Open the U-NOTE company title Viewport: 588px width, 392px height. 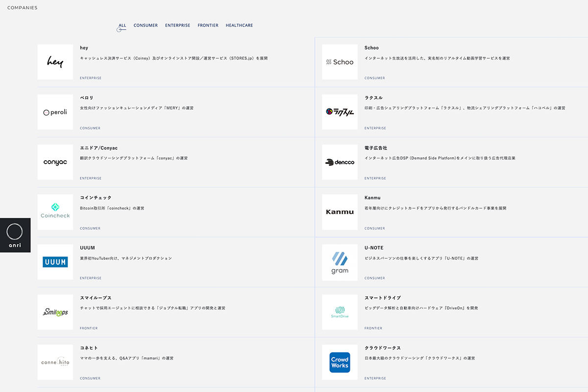click(x=374, y=248)
